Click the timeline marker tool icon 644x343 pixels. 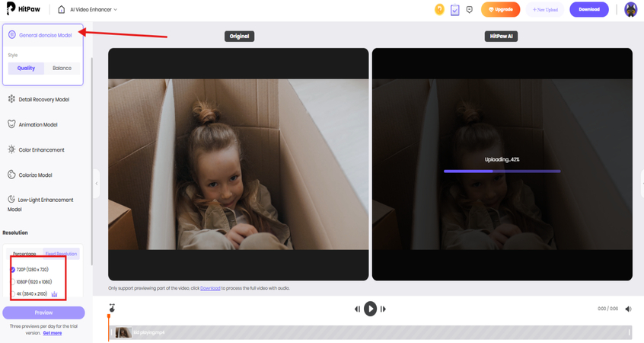tap(112, 308)
